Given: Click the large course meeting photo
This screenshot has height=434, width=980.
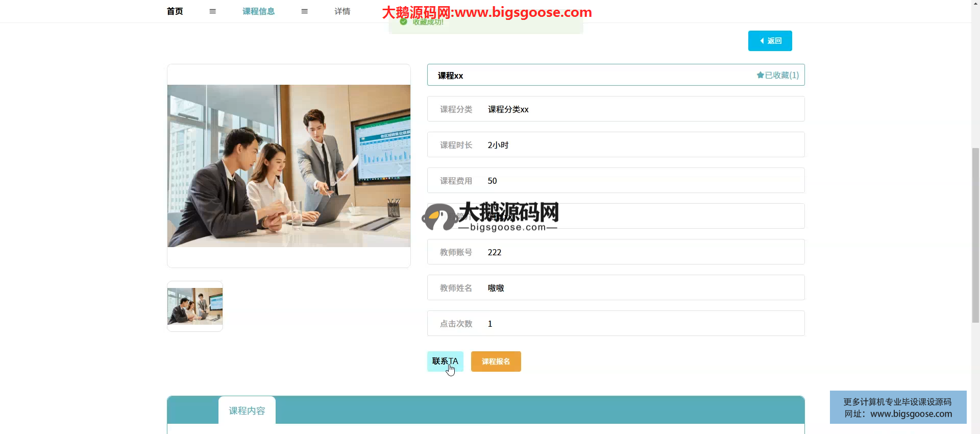Looking at the screenshot, I should pyautogui.click(x=288, y=166).
